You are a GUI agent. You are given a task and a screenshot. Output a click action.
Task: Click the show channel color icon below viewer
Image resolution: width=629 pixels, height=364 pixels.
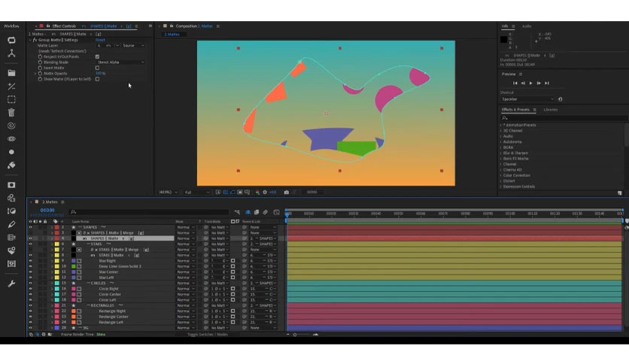(x=257, y=193)
